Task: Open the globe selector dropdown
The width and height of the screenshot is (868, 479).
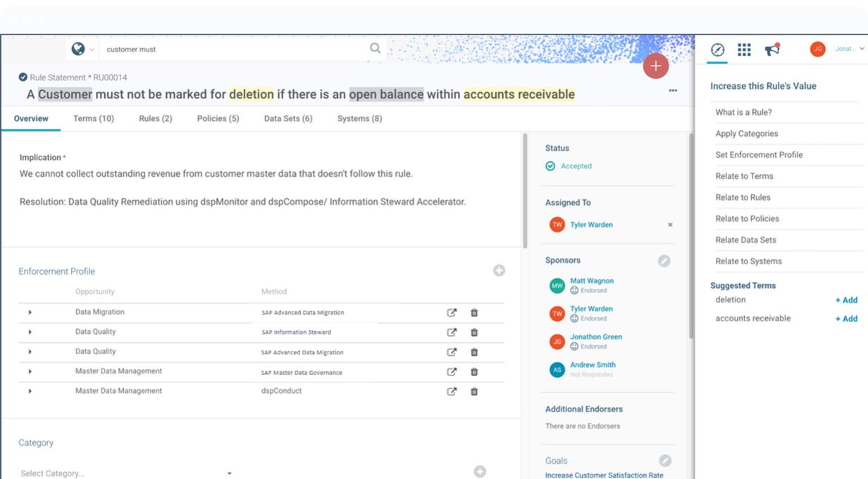Action: [82, 49]
